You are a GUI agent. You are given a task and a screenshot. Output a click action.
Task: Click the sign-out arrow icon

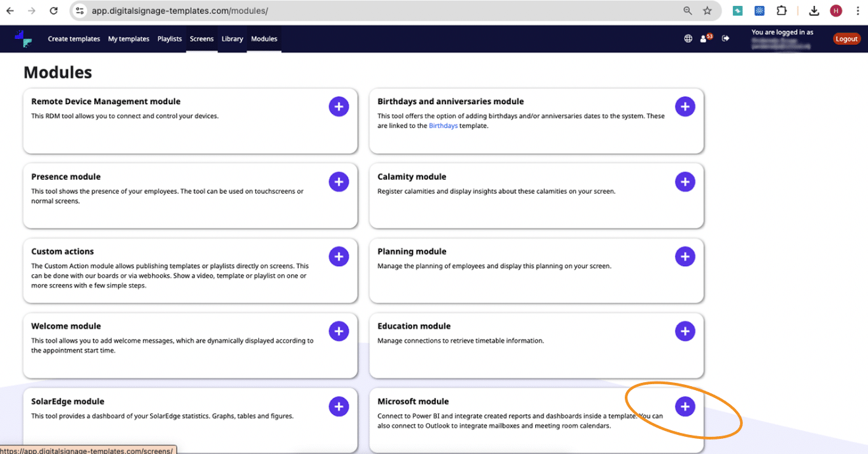click(726, 39)
